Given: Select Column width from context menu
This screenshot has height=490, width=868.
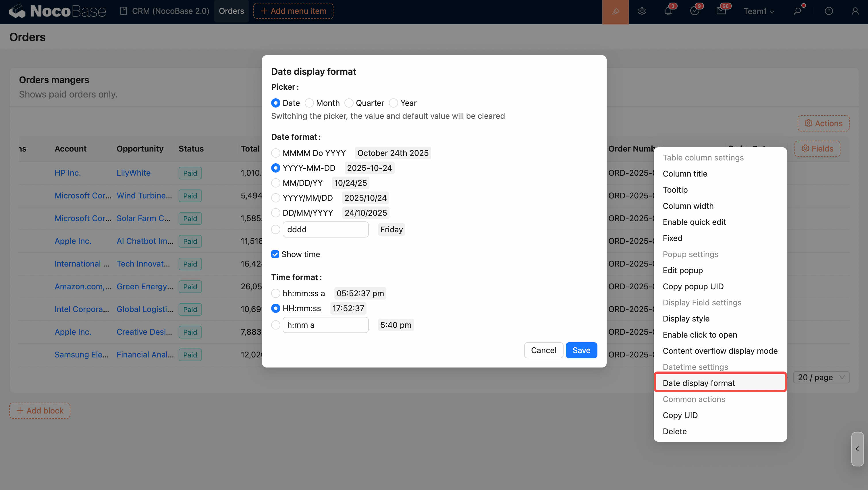Looking at the screenshot, I should tap(688, 206).
